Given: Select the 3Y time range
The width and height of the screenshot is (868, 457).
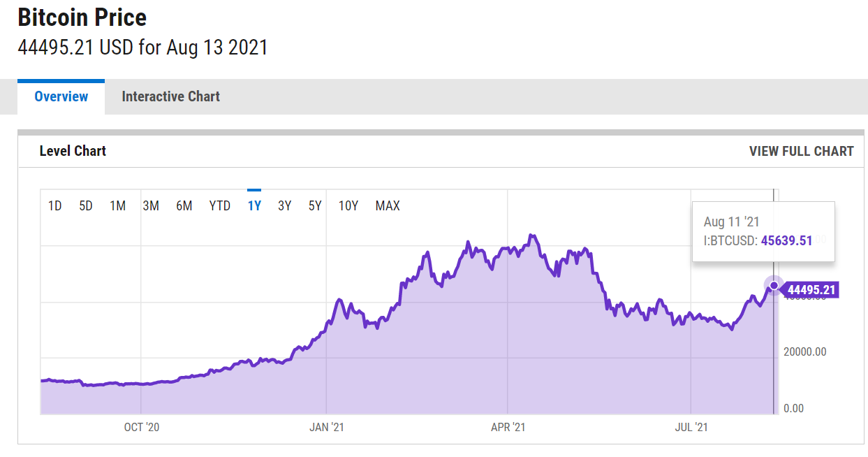Looking at the screenshot, I should [x=284, y=205].
